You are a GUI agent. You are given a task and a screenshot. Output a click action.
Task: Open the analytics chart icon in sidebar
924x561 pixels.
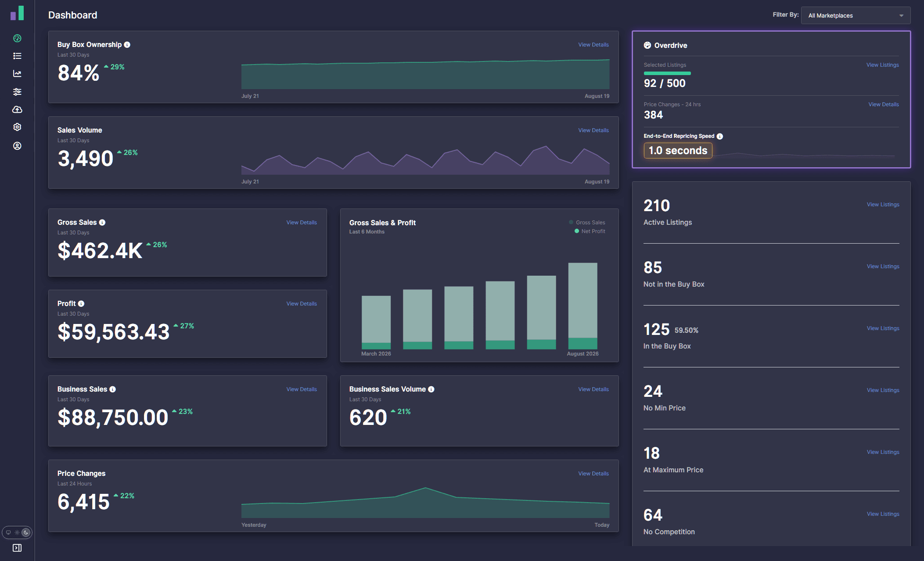17,73
